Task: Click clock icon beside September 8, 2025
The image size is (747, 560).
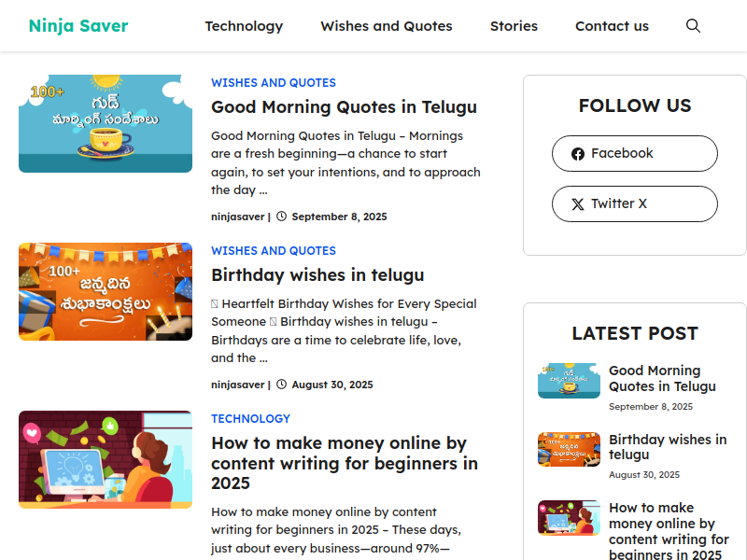Action: tap(281, 217)
